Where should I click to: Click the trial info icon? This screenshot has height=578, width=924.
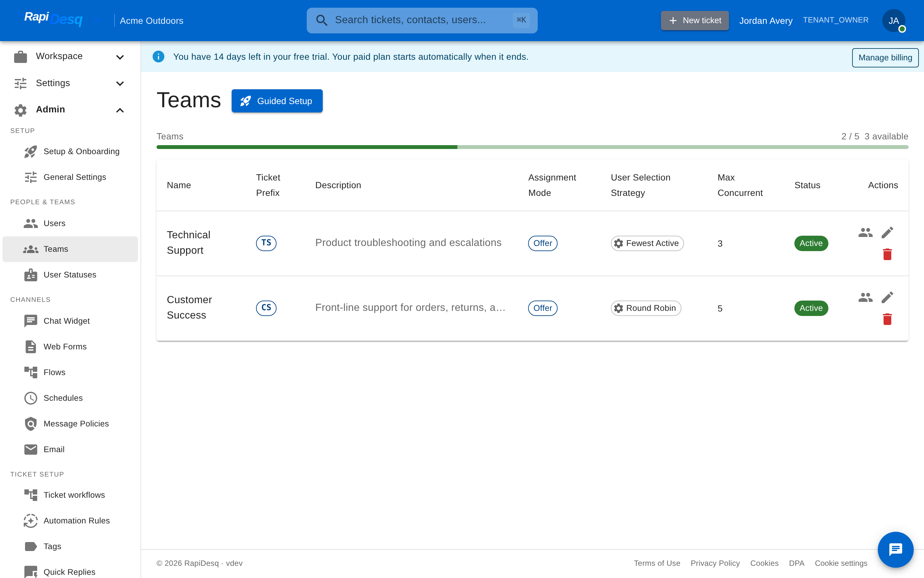(x=158, y=57)
